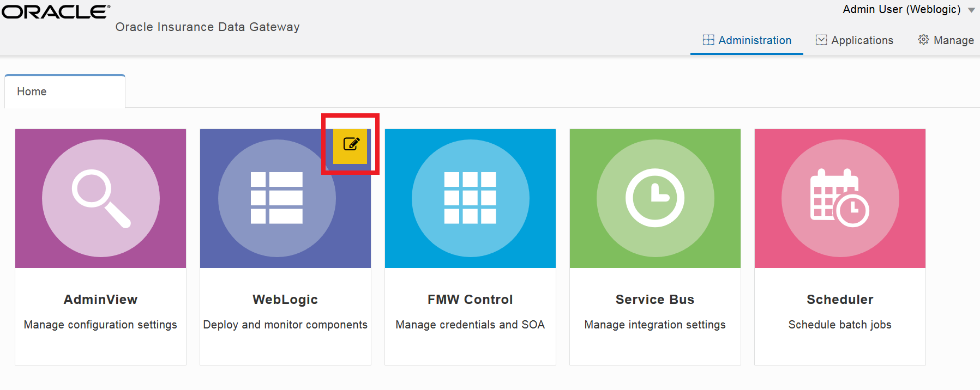Viewport: 980px width, 390px height.
Task: Open the Service Bus clock icon
Action: pyautogui.click(x=655, y=198)
